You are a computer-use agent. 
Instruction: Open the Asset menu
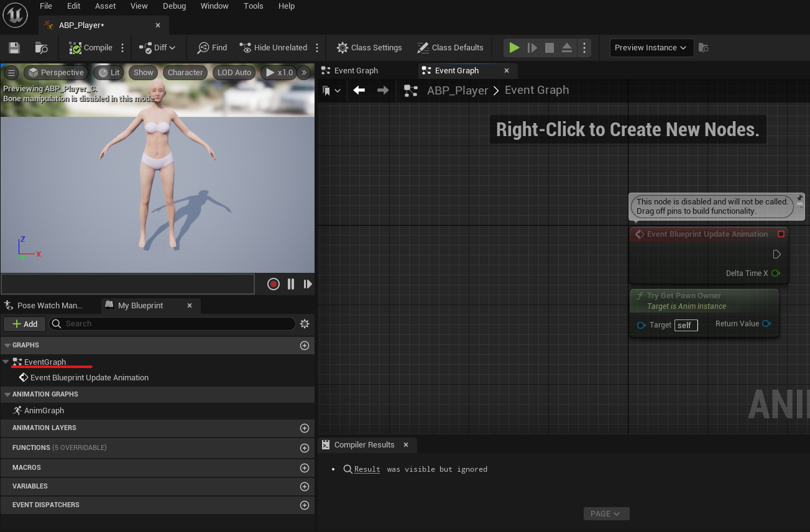tap(106, 6)
